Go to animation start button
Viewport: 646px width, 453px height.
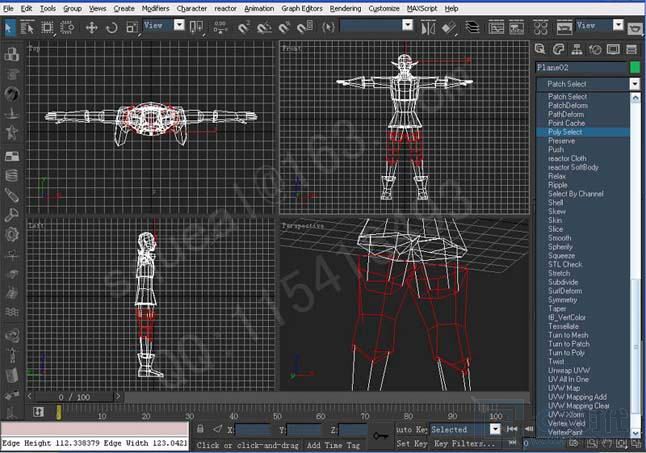(x=512, y=429)
